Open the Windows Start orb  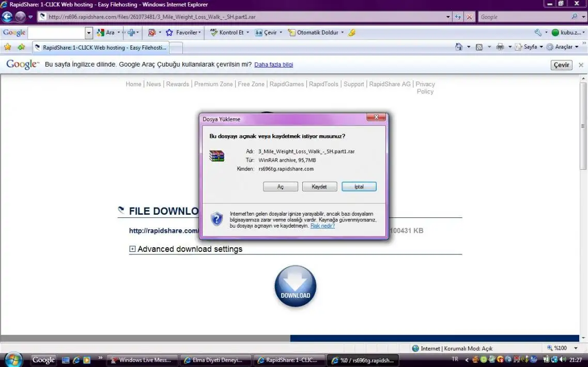[13, 360]
